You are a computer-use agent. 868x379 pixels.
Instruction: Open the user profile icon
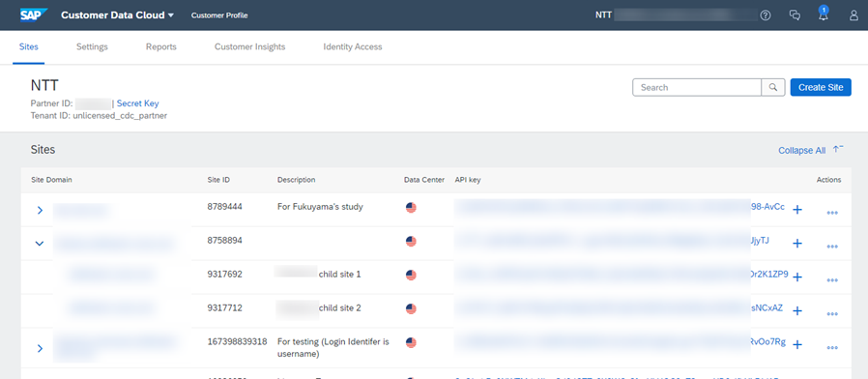coord(854,15)
